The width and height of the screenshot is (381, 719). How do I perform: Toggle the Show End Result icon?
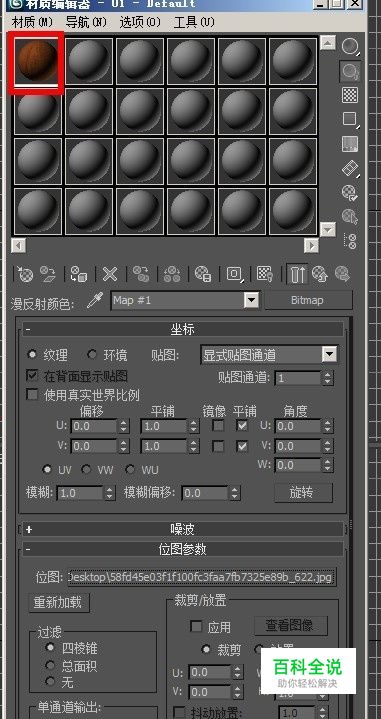[298, 274]
